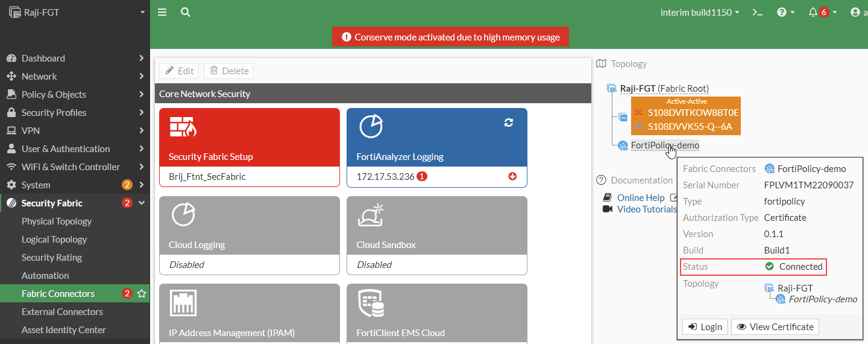Click Raji-FGT Fabric Root in topology
This screenshot has width=868, height=344.
click(664, 88)
